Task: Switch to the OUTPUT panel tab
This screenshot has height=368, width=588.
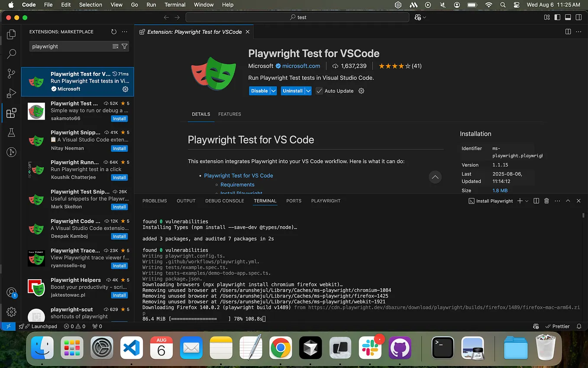Action: (x=186, y=201)
